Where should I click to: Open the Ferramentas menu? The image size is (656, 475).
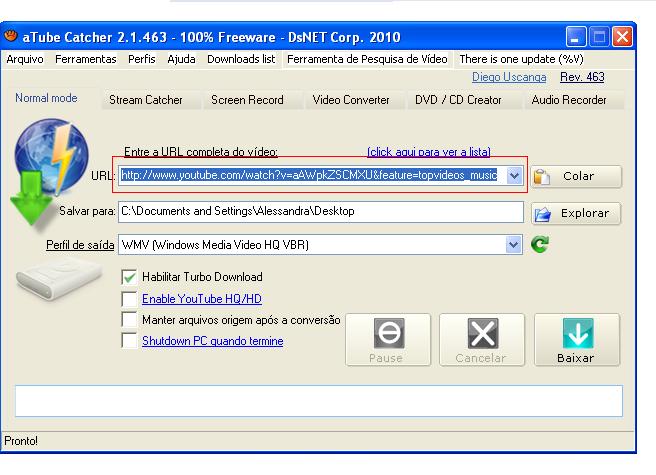pos(85,59)
